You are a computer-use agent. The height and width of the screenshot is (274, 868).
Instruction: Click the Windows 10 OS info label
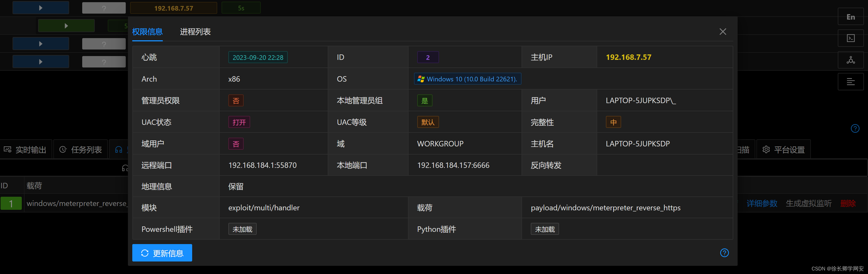[x=467, y=79]
